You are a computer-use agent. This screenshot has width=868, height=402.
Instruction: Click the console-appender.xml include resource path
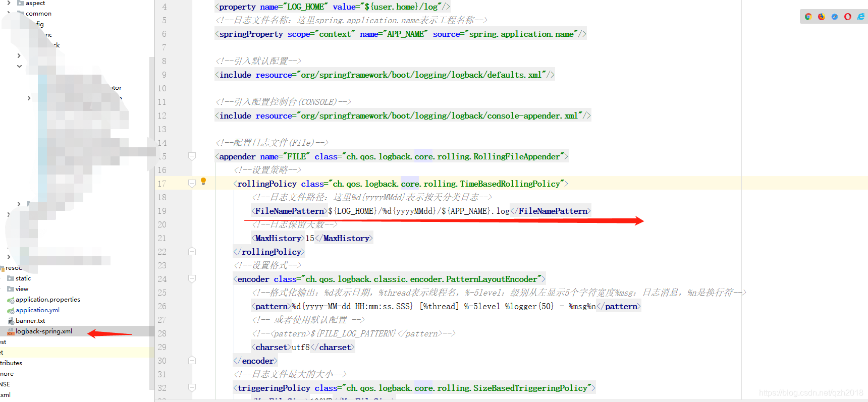click(439, 116)
